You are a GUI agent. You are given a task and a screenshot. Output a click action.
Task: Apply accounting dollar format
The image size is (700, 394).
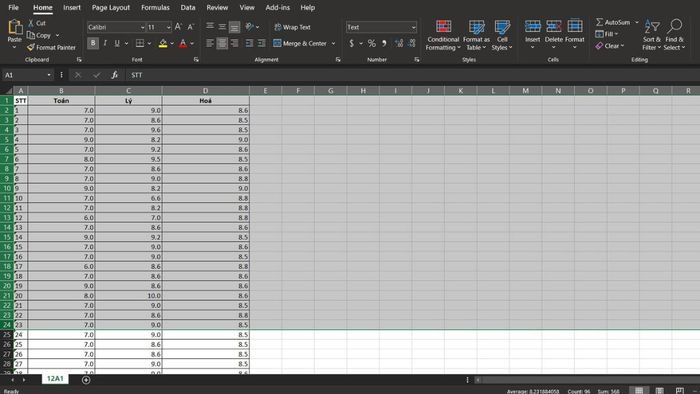[351, 43]
